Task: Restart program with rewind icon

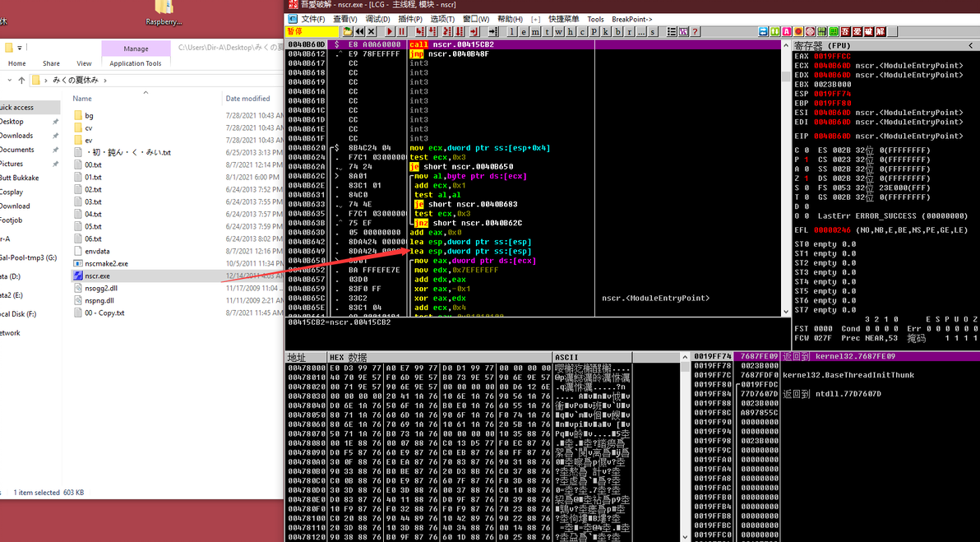Action: pyautogui.click(x=360, y=31)
